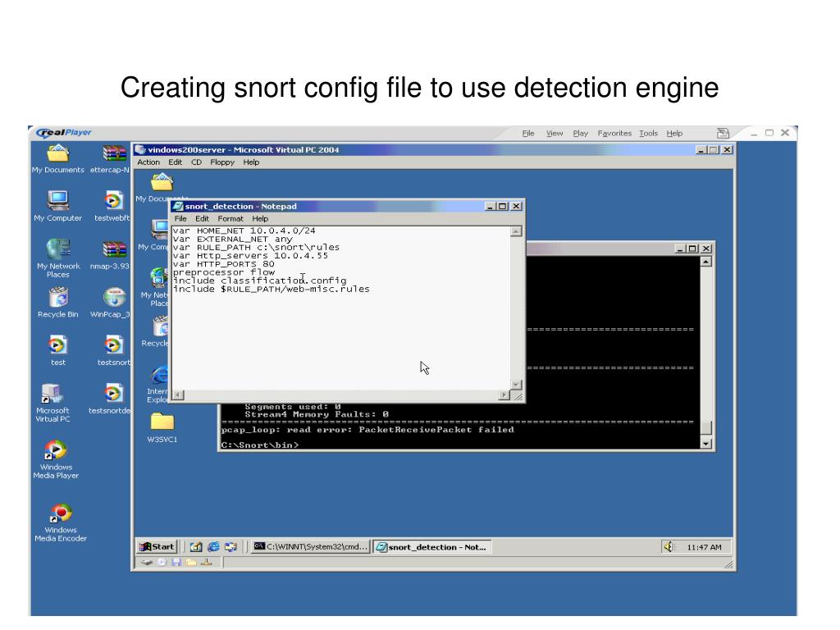The height and width of the screenshot is (630, 840).
Task: Open Virtual PC Edit menu
Action: coord(176,162)
